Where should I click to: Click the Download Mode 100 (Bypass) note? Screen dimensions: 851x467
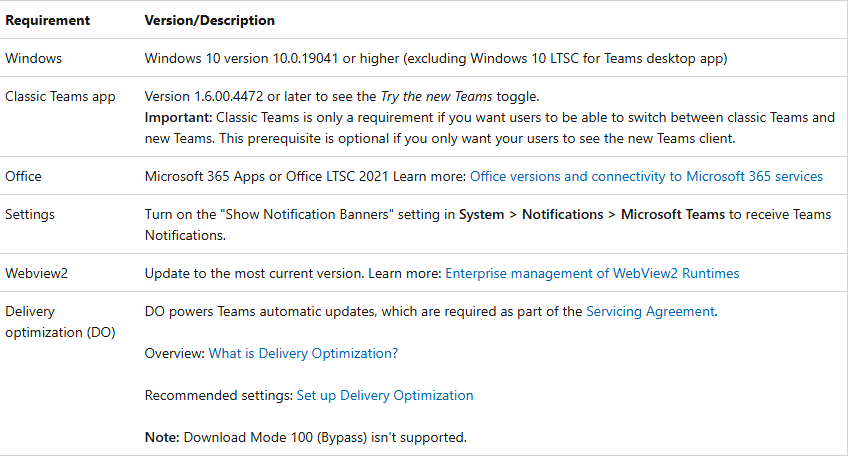[x=306, y=438]
